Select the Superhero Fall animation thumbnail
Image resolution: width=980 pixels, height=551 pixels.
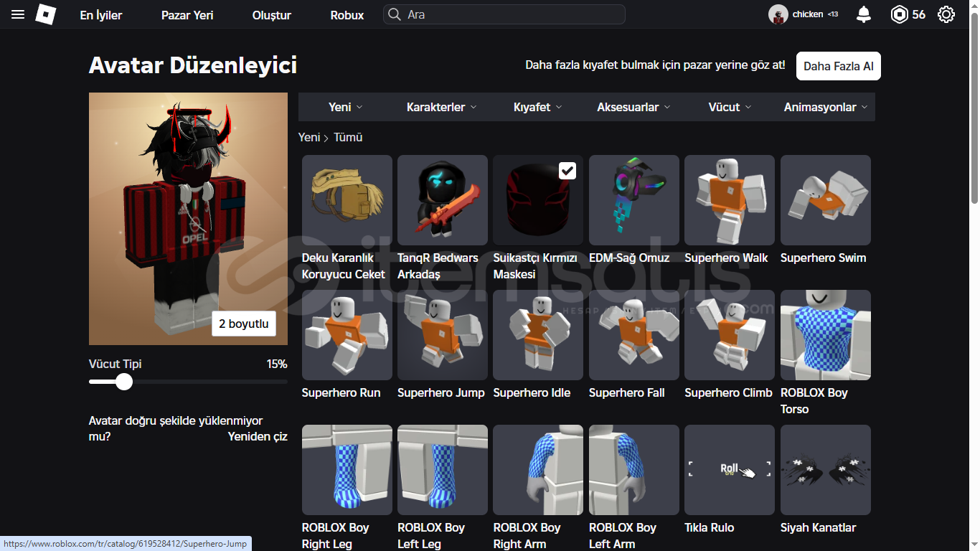634,335
